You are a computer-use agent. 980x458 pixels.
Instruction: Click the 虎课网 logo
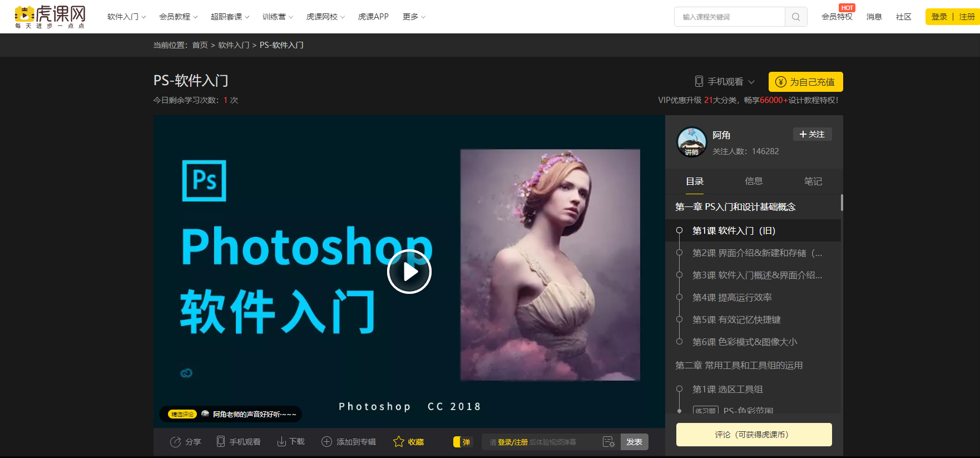[x=50, y=17]
